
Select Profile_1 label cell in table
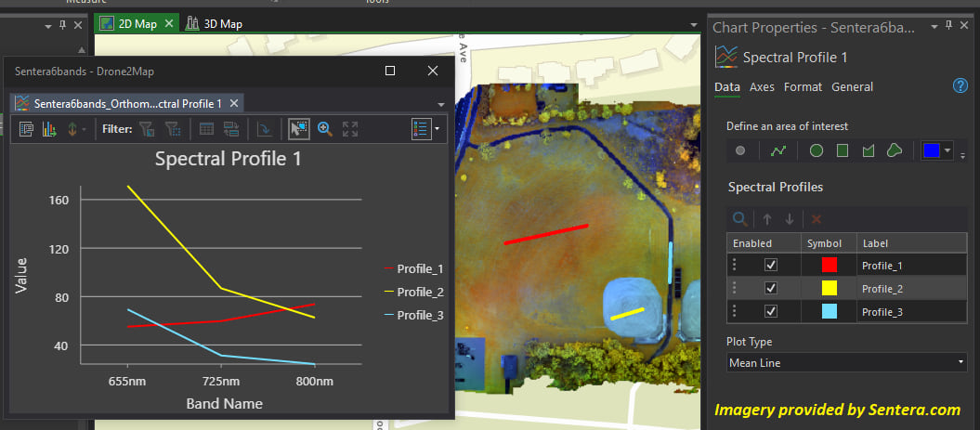(x=912, y=266)
